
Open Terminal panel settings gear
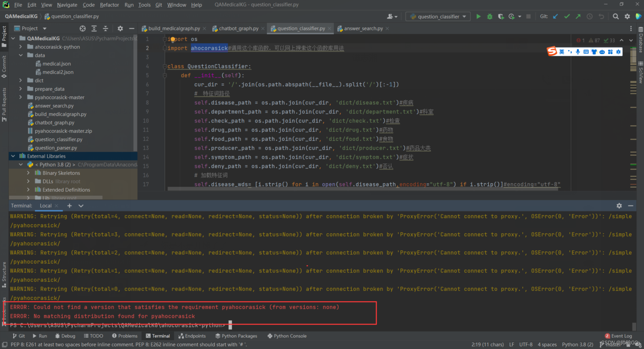pos(619,206)
